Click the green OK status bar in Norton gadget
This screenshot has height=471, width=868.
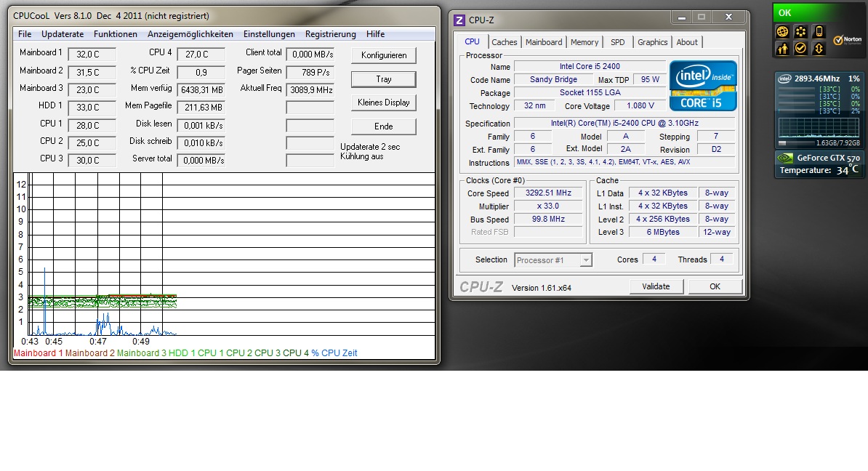coord(819,13)
